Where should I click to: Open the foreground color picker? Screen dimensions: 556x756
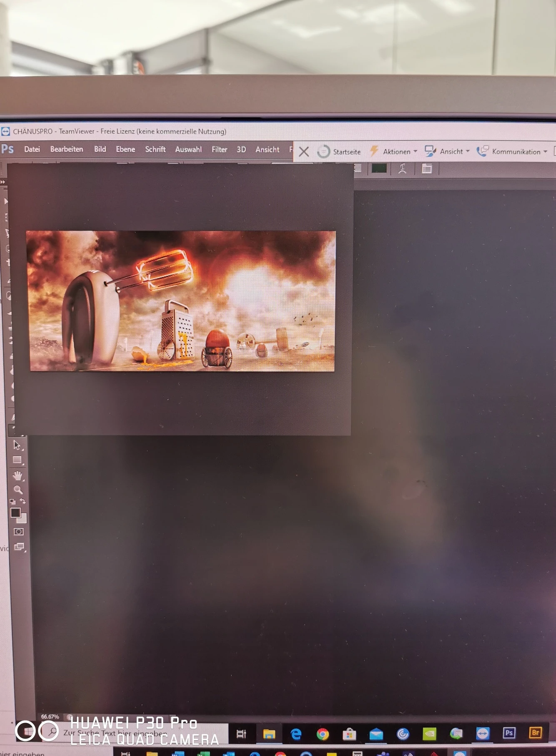pyautogui.click(x=15, y=512)
